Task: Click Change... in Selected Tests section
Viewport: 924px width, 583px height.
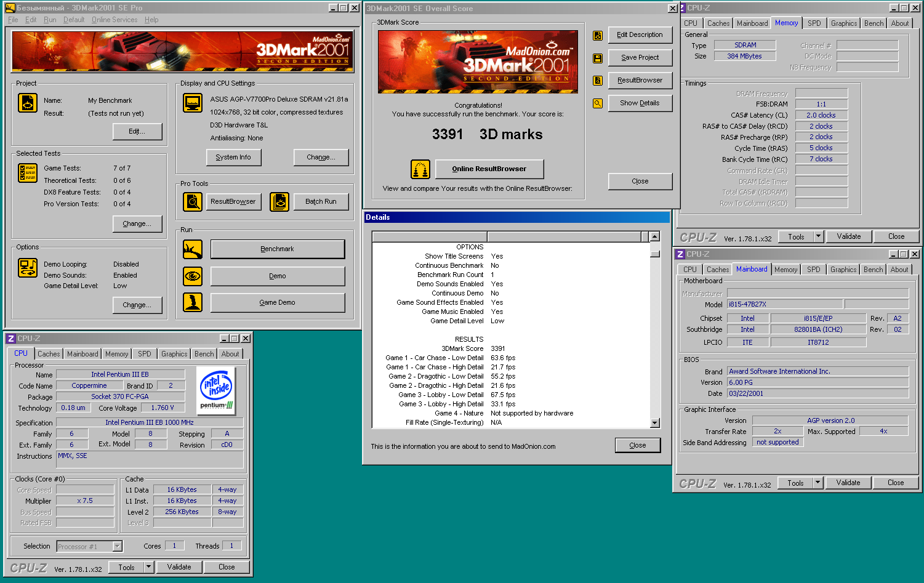Action: pyautogui.click(x=137, y=224)
